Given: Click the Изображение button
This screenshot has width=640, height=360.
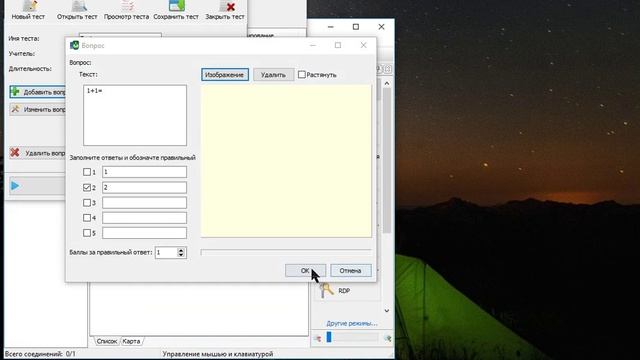Looking at the screenshot, I should tap(224, 75).
